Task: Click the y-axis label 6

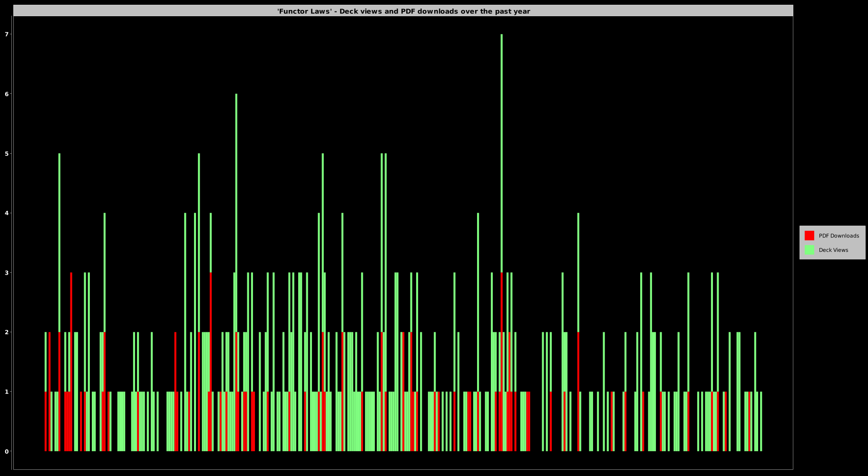Action: pos(7,94)
